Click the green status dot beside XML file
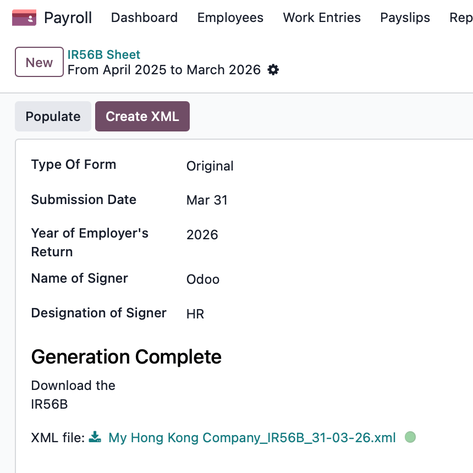 [410, 437]
